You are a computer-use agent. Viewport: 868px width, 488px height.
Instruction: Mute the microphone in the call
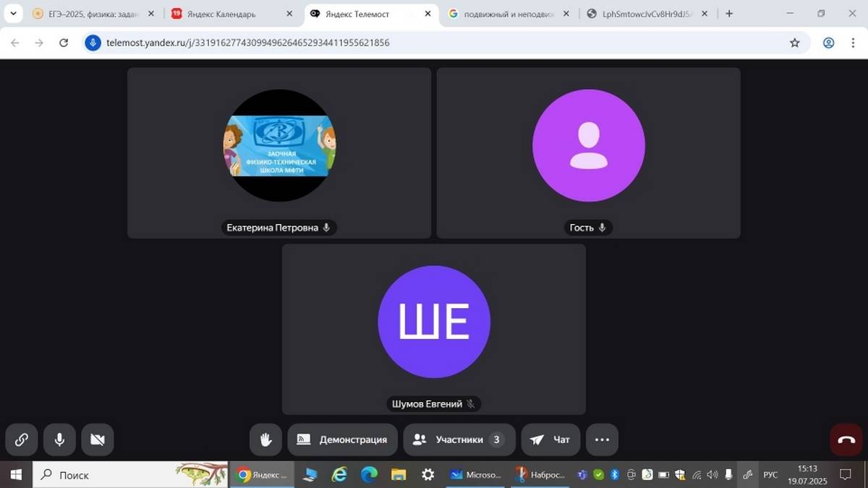point(59,440)
